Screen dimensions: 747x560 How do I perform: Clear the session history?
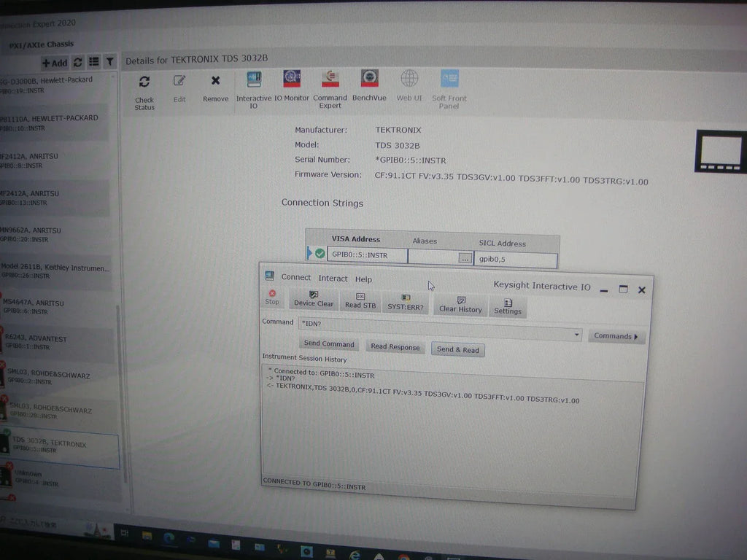click(x=460, y=306)
